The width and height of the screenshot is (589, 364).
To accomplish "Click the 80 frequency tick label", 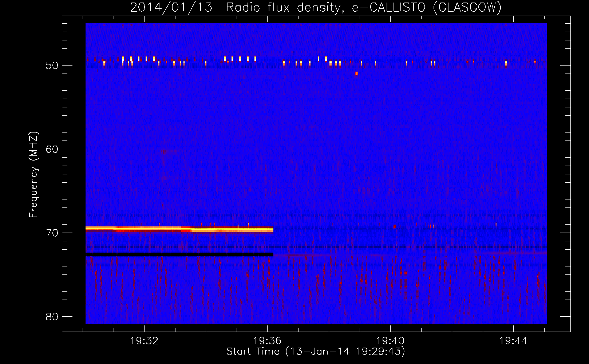I will (x=52, y=317).
